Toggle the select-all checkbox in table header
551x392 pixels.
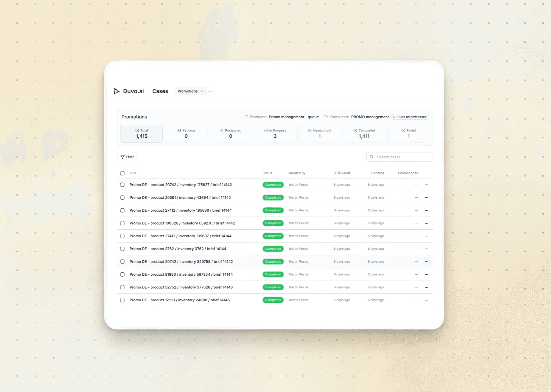pos(122,173)
